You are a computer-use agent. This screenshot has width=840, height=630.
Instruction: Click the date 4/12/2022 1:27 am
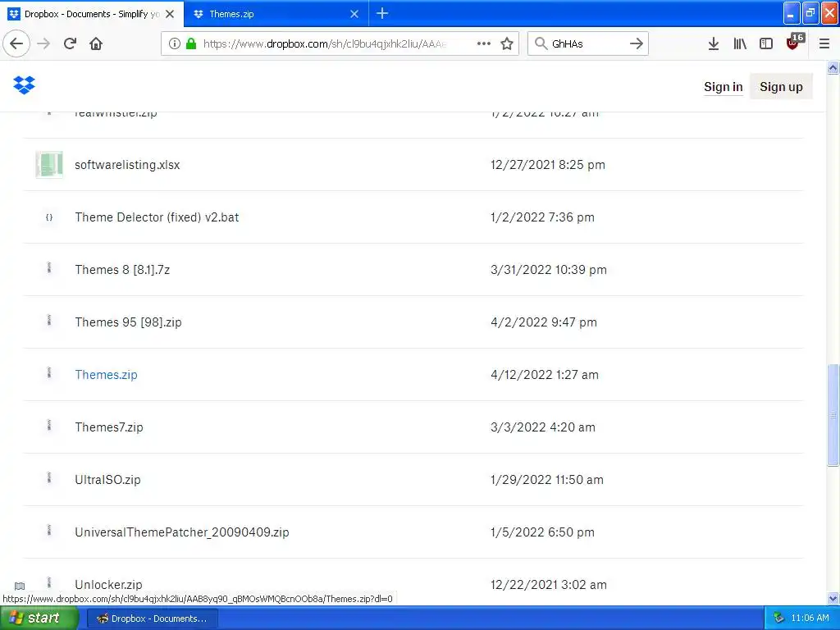tap(545, 374)
